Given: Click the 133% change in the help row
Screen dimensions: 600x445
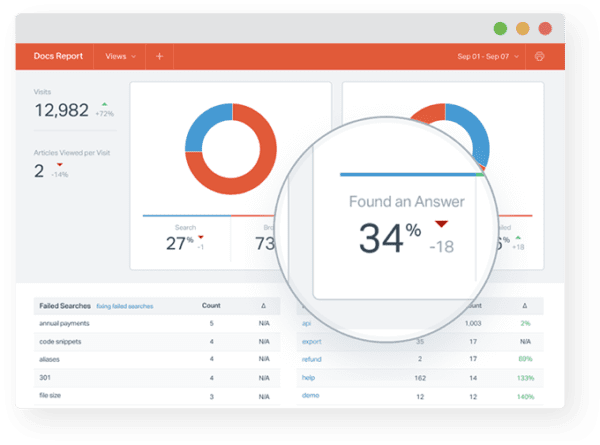Looking at the screenshot, I should point(525,378).
